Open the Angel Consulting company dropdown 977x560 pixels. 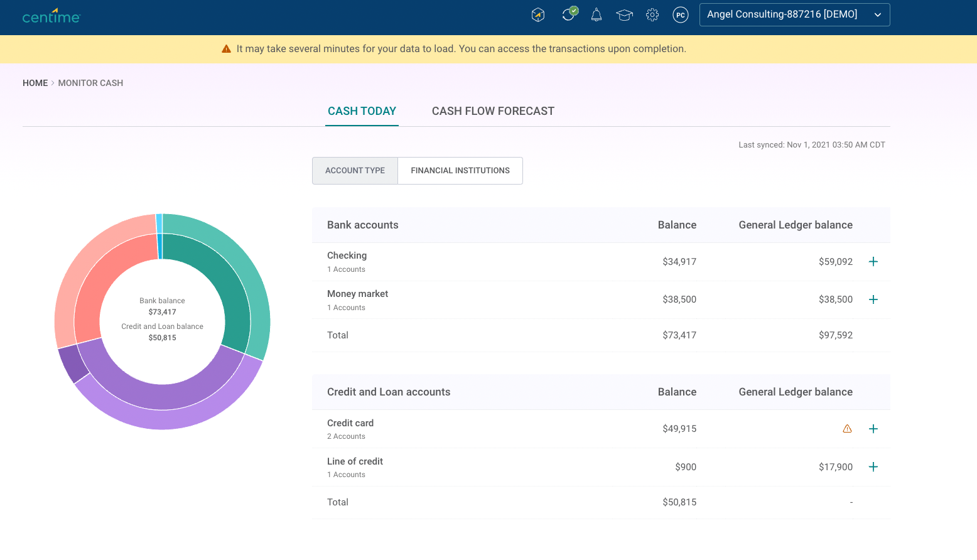click(794, 14)
